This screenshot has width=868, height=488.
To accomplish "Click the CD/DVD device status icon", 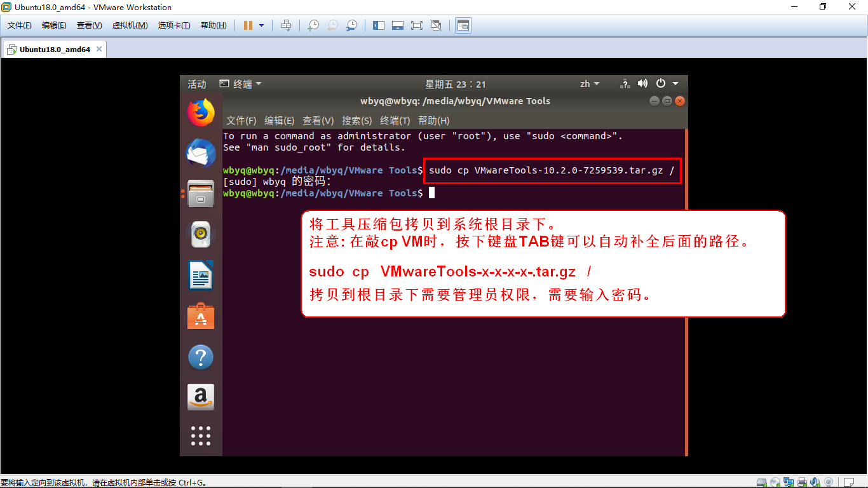I will 775,482.
